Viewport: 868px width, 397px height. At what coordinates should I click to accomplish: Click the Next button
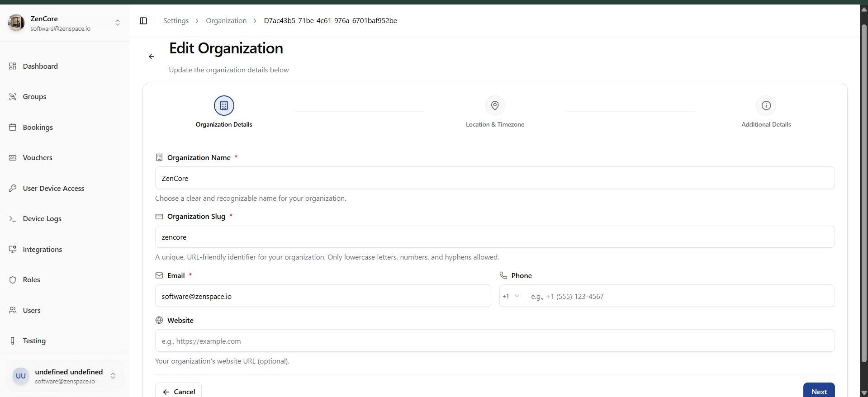coord(819,391)
